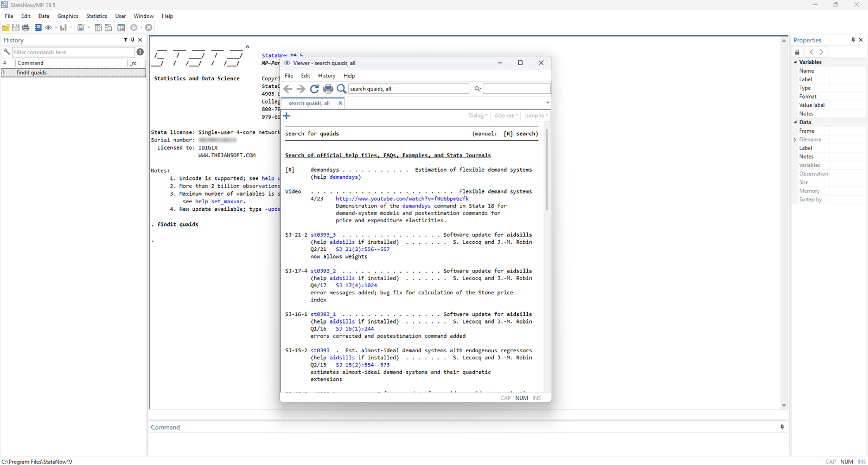
Task: Click the Log notebook icon in main toolbar
Action: pyautogui.click(x=38, y=28)
